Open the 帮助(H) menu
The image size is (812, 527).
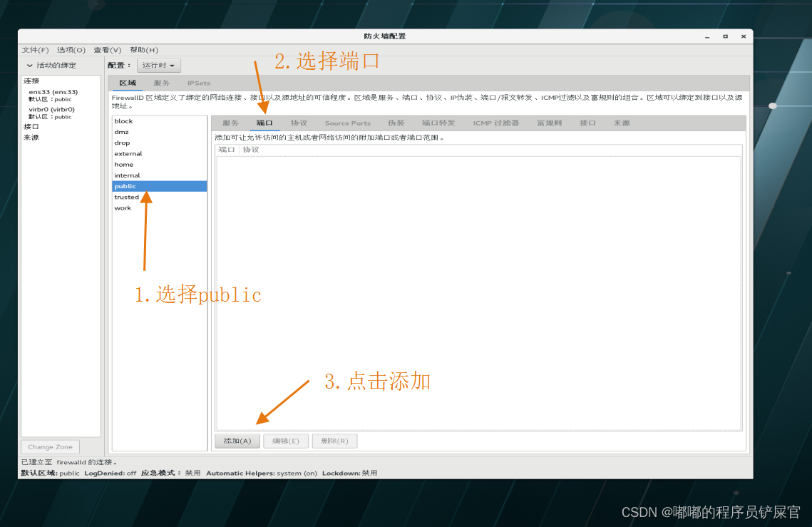(x=144, y=50)
